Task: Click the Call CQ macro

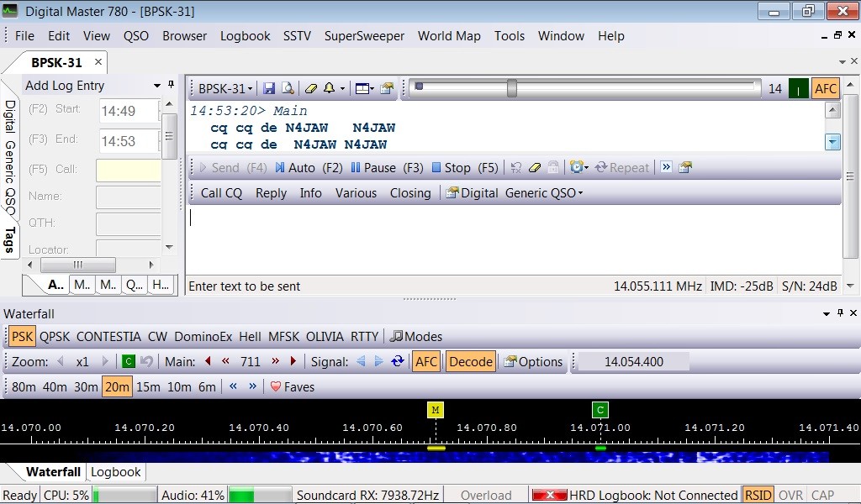Action: tap(221, 193)
